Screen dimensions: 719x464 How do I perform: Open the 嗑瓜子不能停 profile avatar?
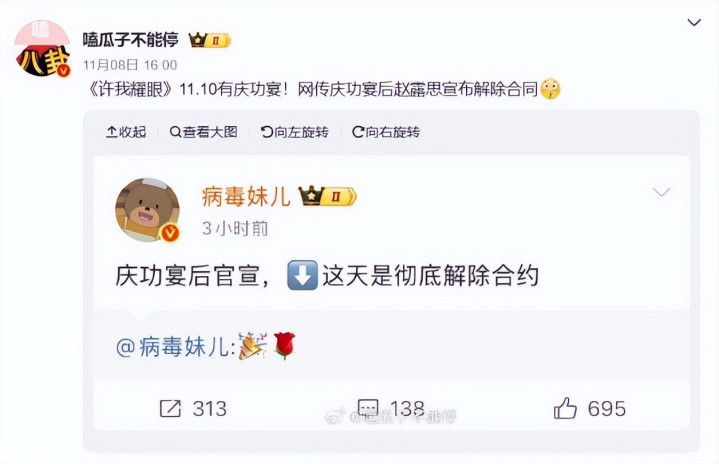(42, 49)
